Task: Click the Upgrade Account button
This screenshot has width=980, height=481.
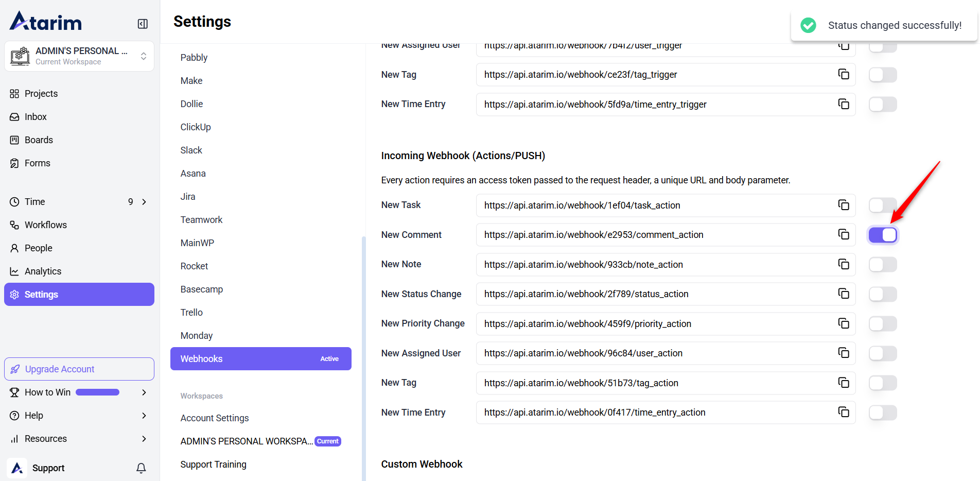Action: 79,369
